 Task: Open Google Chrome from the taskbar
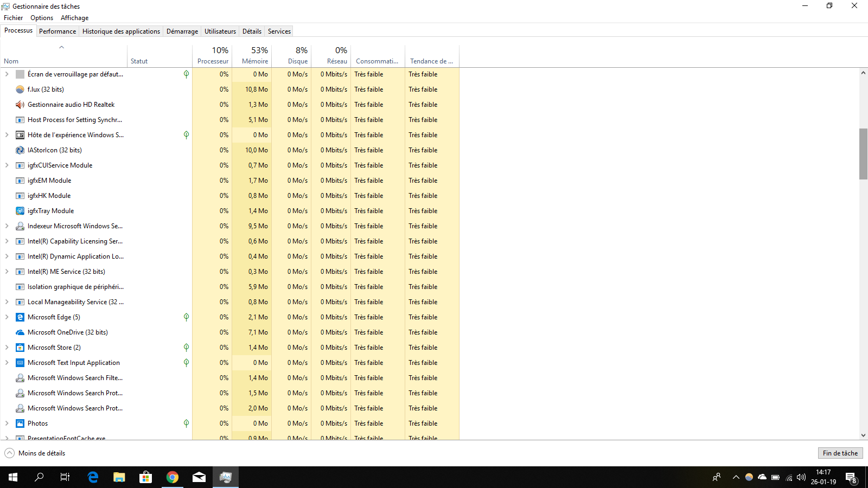173,477
